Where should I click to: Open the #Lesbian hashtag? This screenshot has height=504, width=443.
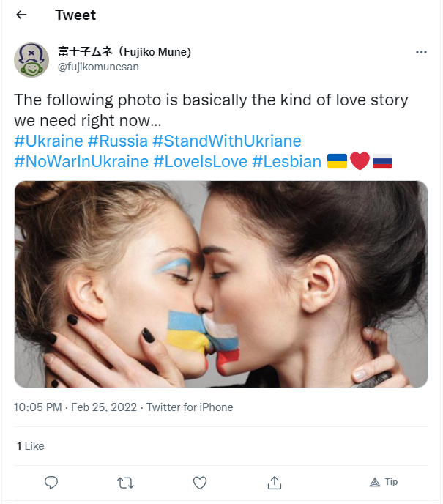[x=286, y=161]
